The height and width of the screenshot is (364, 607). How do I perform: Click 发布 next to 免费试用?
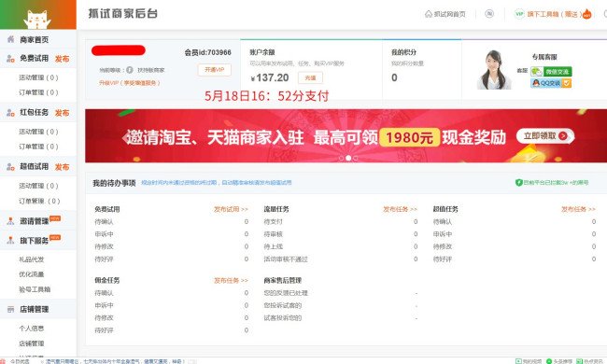point(62,59)
